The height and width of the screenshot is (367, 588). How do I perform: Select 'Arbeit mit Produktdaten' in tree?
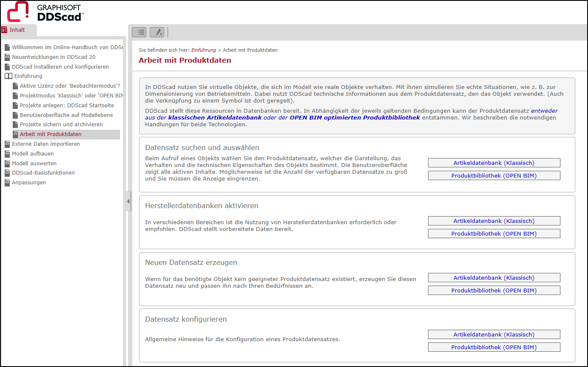click(x=66, y=134)
